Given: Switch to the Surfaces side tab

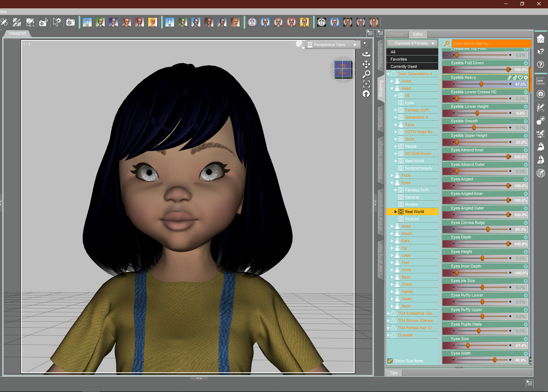Looking at the screenshot, I should coord(381,118).
